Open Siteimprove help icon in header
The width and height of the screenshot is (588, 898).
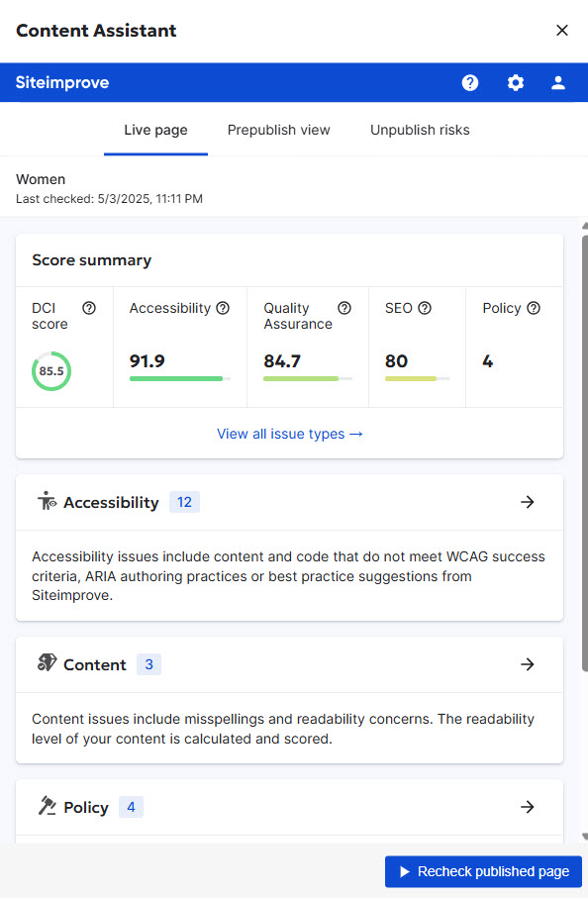[x=470, y=83]
